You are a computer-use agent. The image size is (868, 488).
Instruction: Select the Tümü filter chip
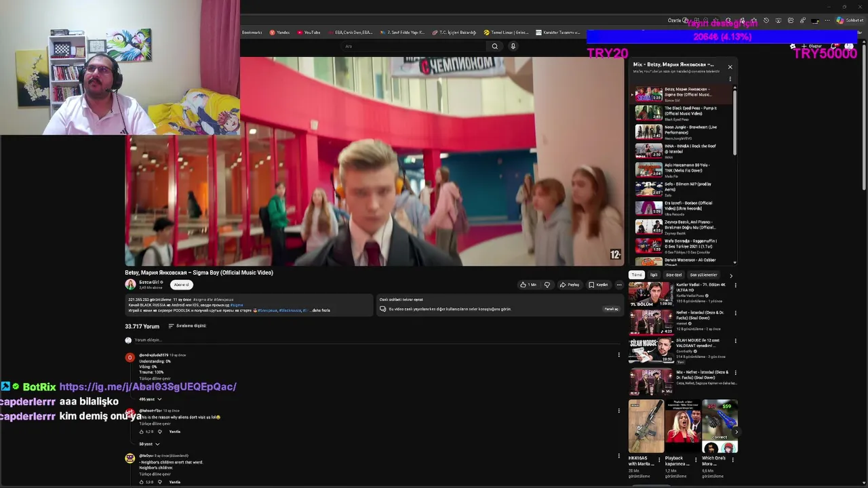pyautogui.click(x=636, y=275)
